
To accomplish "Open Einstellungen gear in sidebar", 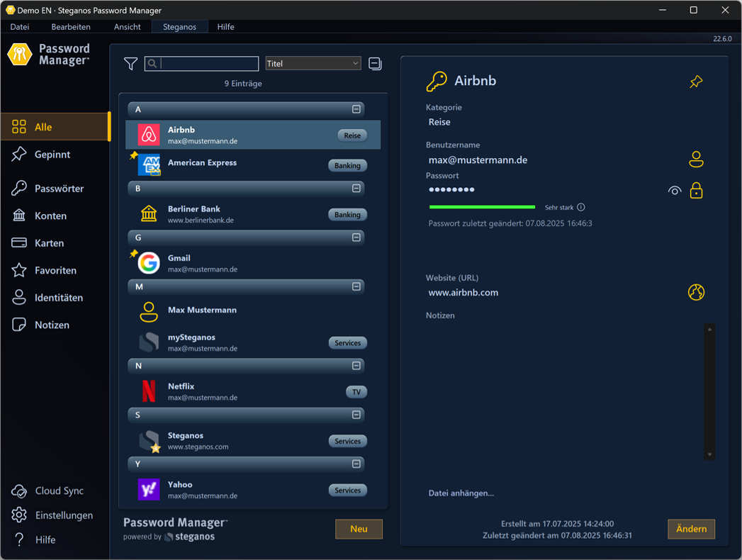I will click(52, 515).
